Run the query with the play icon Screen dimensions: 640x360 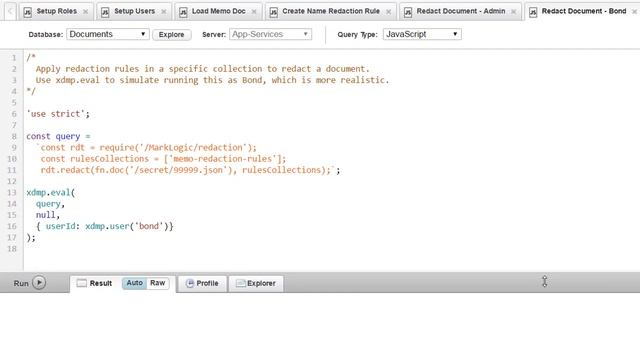[x=39, y=282]
